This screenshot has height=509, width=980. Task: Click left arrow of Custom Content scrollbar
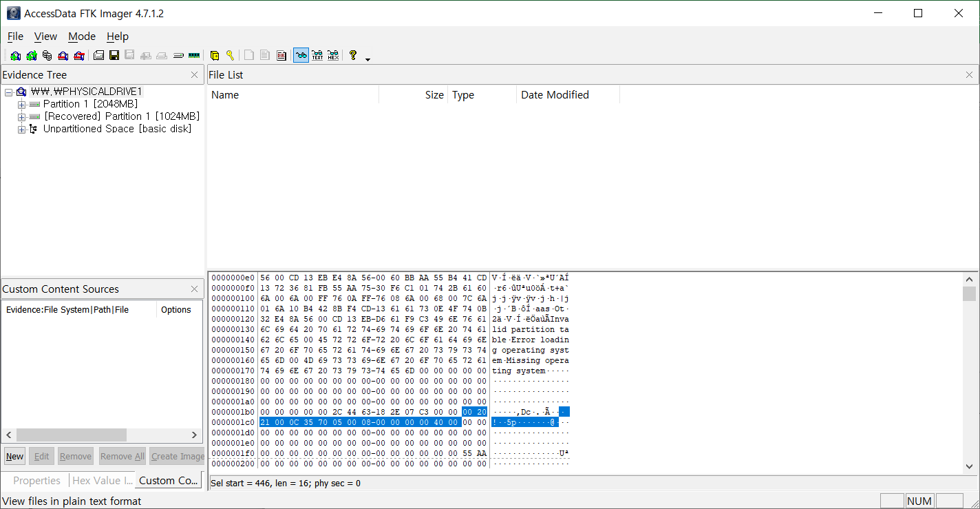click(x=9, y=435)
